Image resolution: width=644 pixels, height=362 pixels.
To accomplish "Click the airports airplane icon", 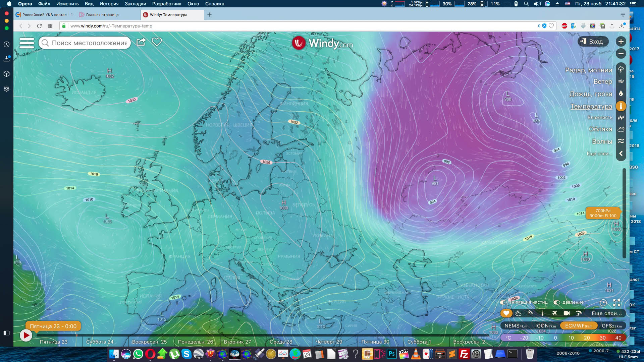I will pyautogui.click(x=554, y=313).
